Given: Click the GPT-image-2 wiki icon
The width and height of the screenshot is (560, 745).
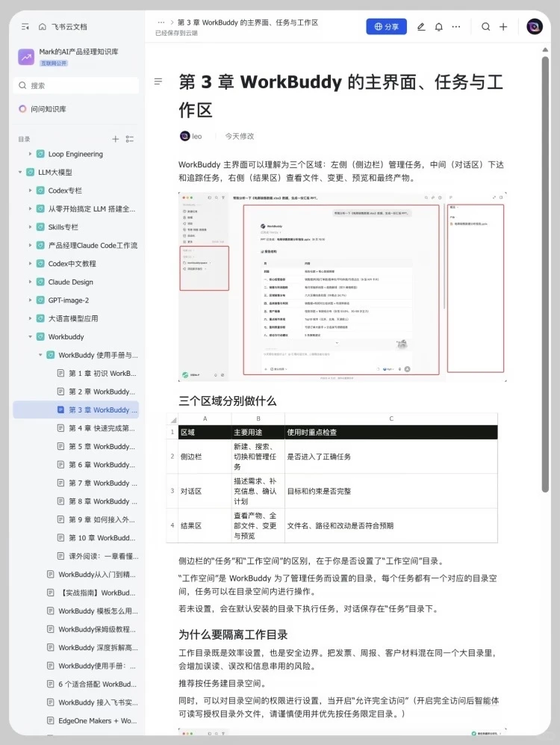Looking at the screenshot, I should (x=41, y=300).
